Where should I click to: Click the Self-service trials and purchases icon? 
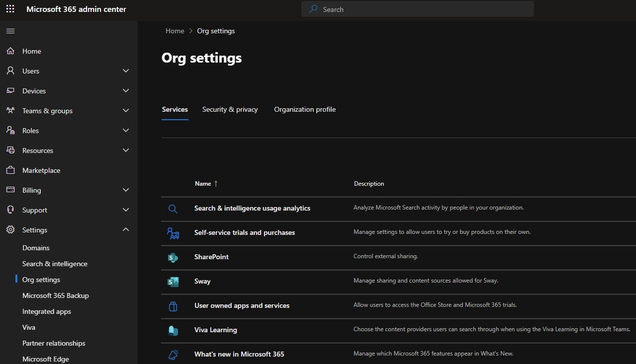(173, 233)
